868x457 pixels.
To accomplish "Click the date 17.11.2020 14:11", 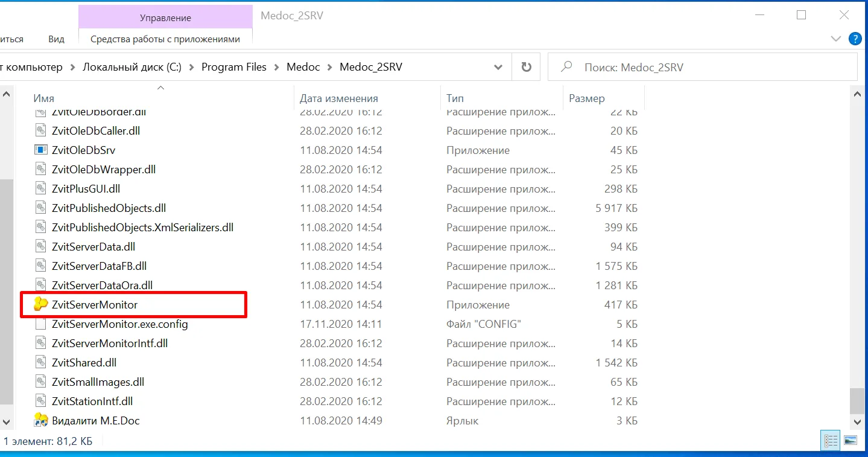I will coord(341,324).
